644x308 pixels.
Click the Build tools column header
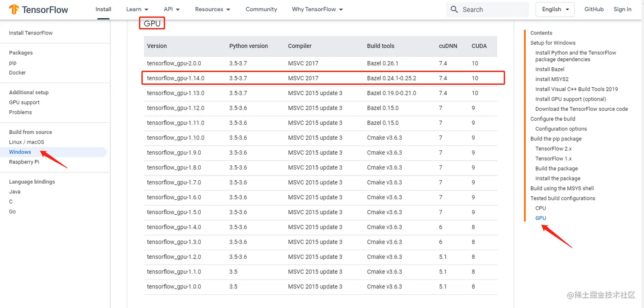point(381,46)
